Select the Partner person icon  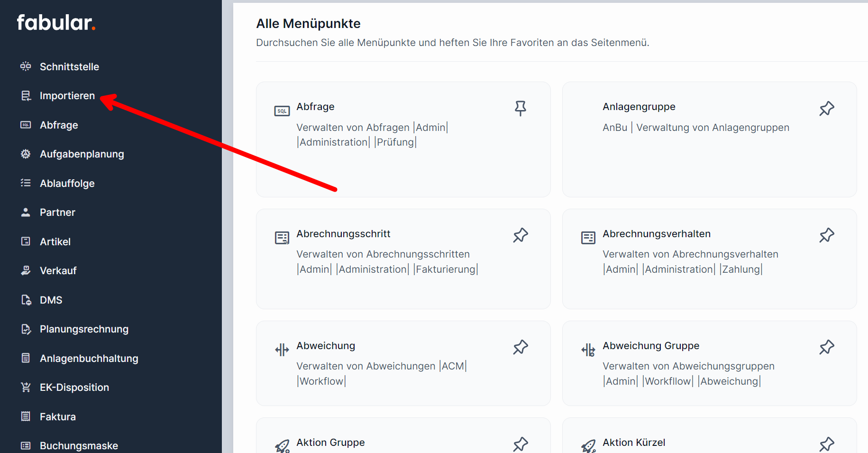pyautogui.click(x=26, y=212)
